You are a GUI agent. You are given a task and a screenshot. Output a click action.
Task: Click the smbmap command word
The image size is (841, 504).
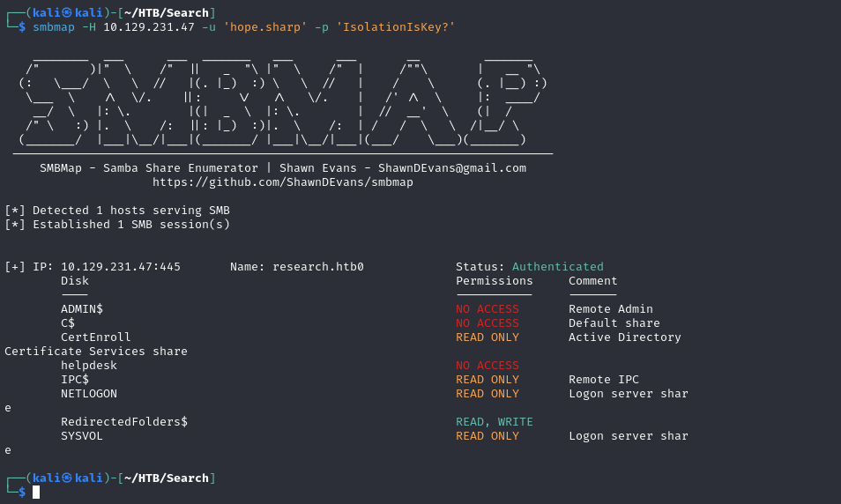[54, 26]
